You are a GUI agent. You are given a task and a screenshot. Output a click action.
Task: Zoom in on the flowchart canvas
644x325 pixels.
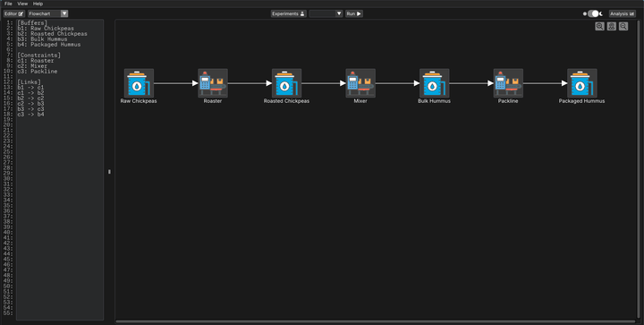[599, 26]
